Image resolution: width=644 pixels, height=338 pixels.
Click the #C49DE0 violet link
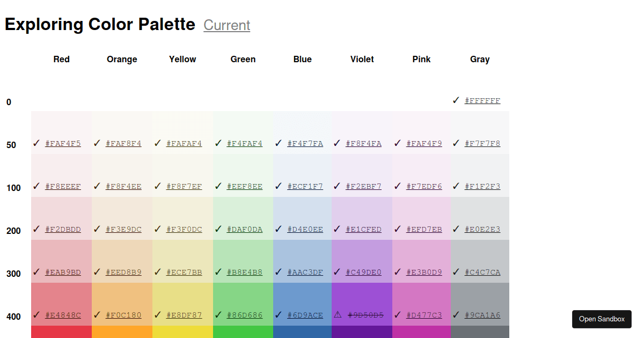tap(362, 272)
